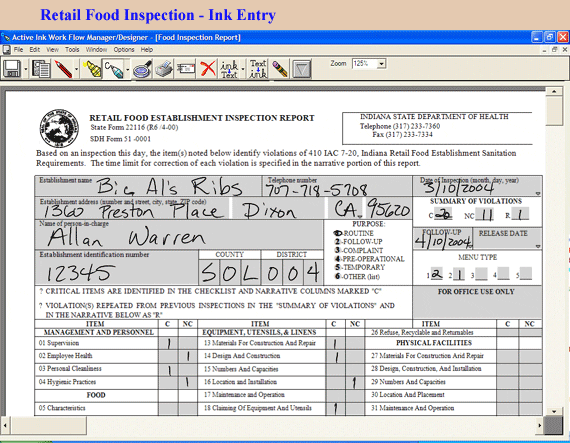This screenshot has height=443, width=570.
Task: Click the Establishment name field
Action: 148,186
